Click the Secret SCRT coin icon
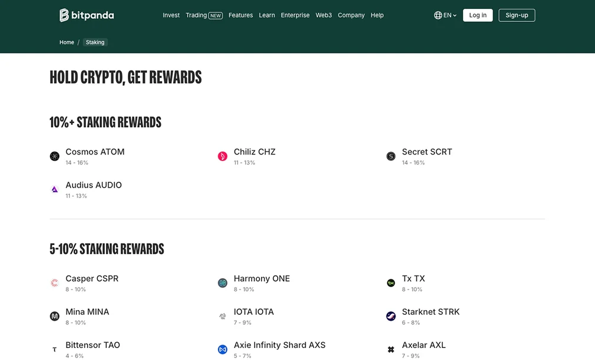 click(x=391, y=156)
